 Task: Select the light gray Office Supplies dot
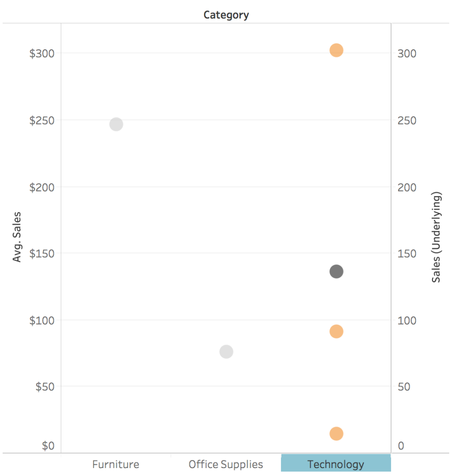point(226,352)
